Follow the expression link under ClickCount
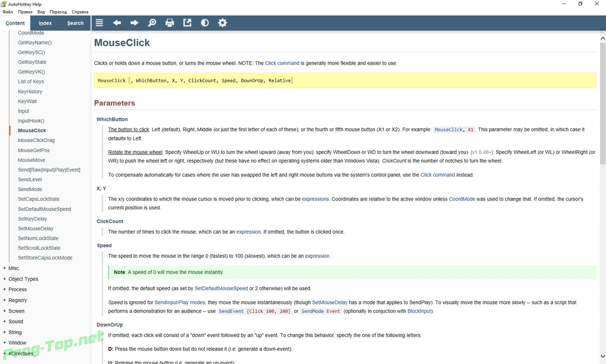606x364 pixels. click(x=248, y=232)
